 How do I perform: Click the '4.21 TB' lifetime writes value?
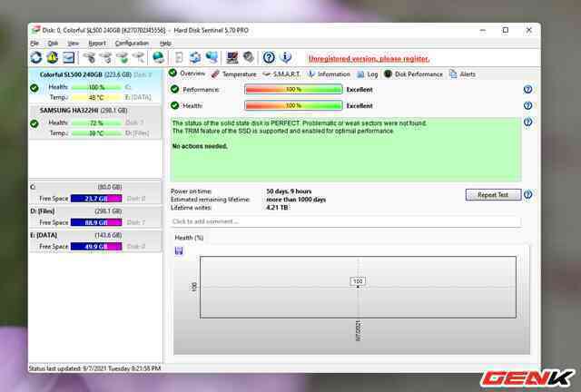tap(277, 208)
